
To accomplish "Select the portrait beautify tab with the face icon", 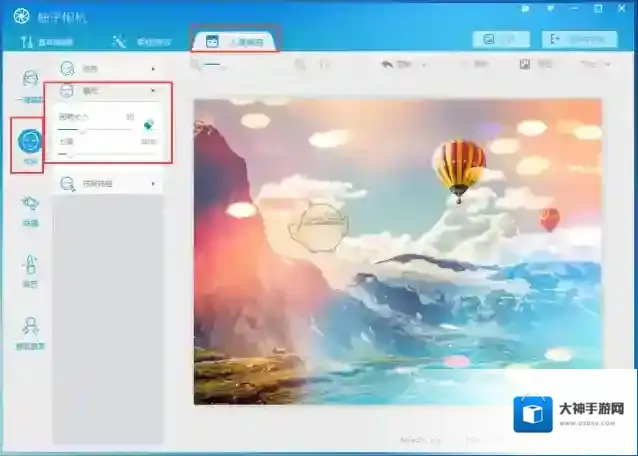I will pyautogui.click(x=235, y=41).
